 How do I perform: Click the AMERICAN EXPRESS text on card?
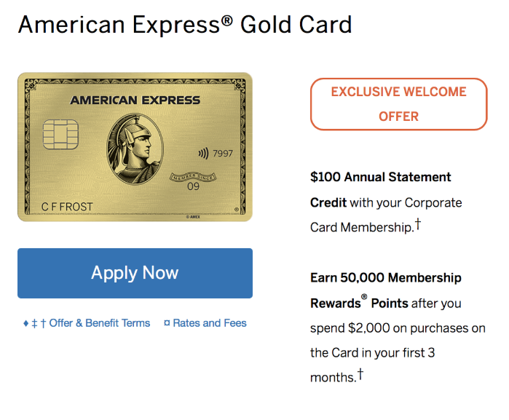[135, 100]
